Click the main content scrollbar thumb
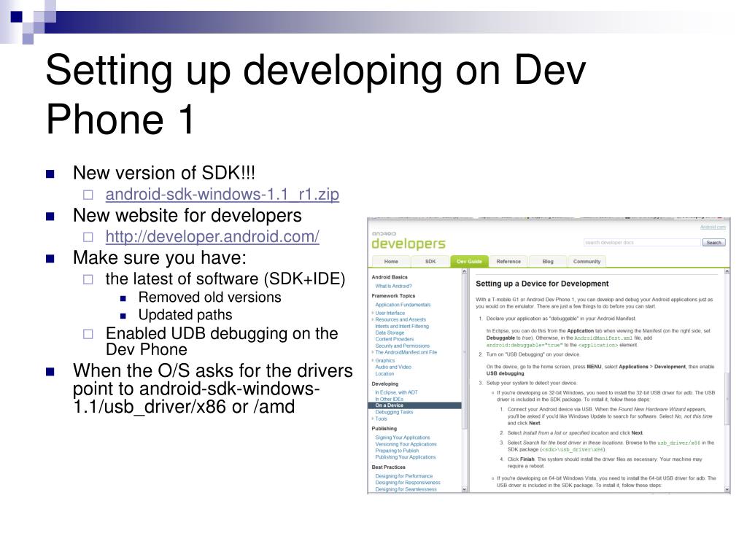 pyautogui.click(x=727, y=397)
